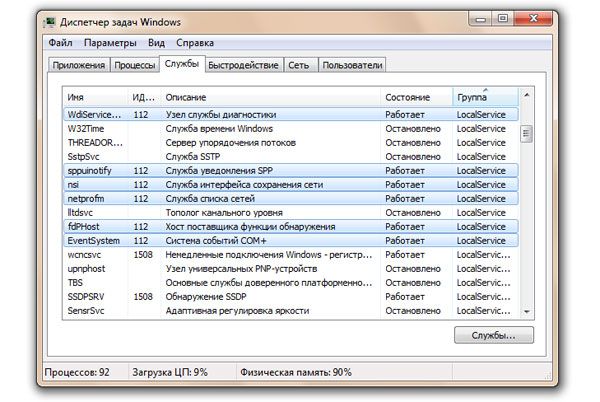Click the Группа column header
600x402 pixels.
click(x=485, y=97)
